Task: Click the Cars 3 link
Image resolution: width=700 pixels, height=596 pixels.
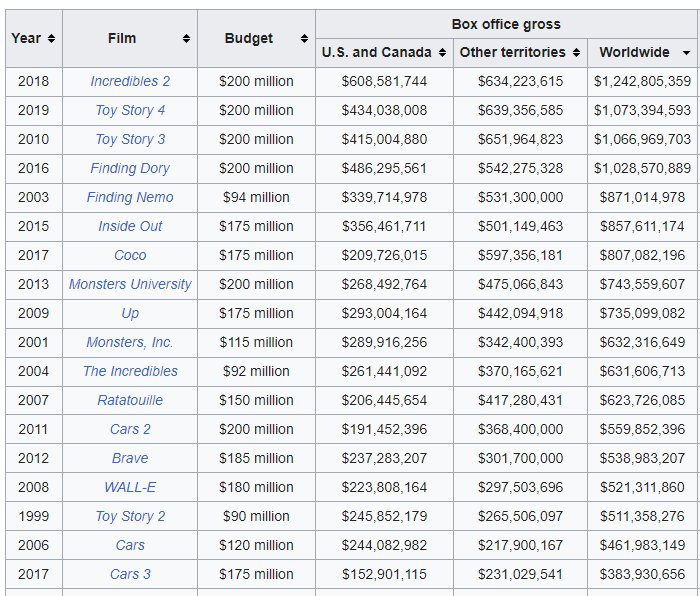Action: tap(130, 574)
